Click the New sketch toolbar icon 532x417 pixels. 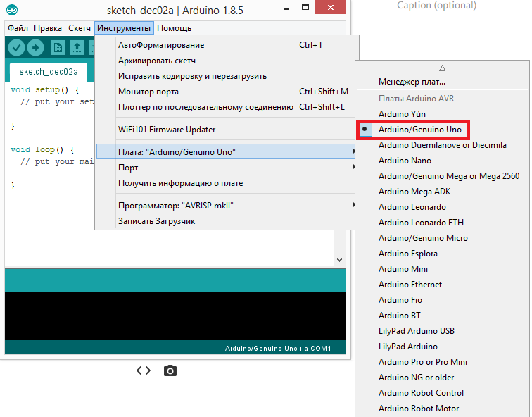tap(58, 47)
